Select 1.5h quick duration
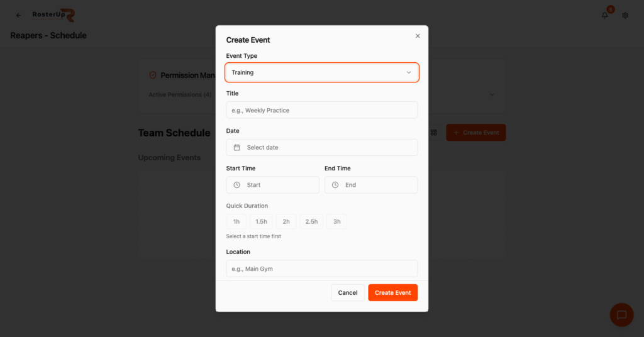 click(x=261, y=222)
